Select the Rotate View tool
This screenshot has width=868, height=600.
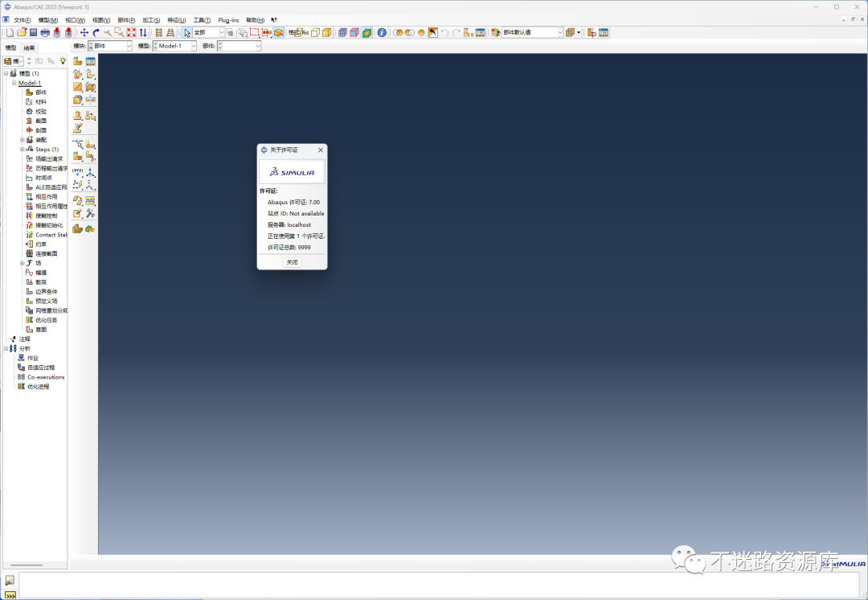pos(96,33)
